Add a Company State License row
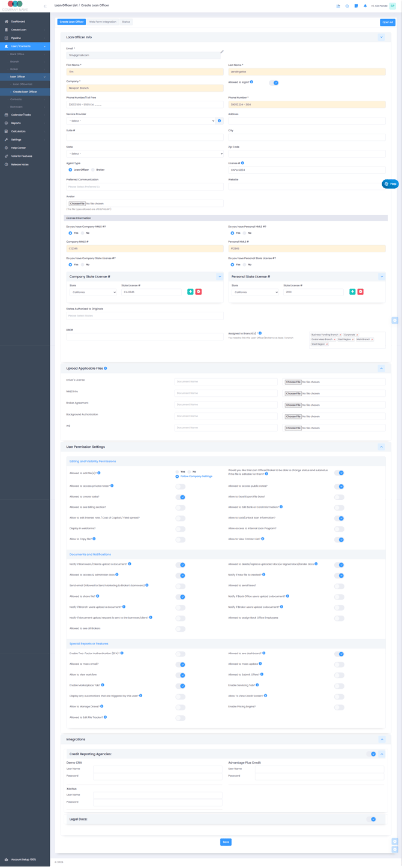Image resolution: width=402 pixels, height=868 pixels. [190, 292]
